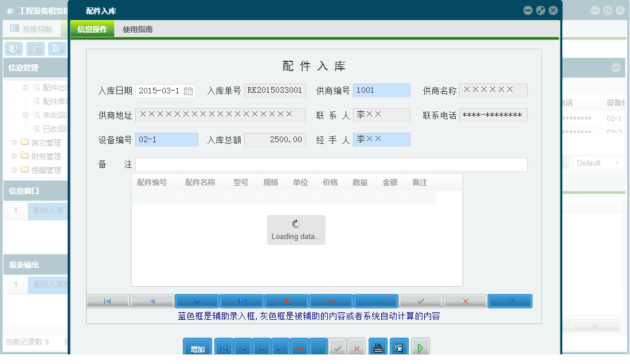Viewport: 630px width, 364px height.
Task: Click the print icon at the bottom toolbar
Action: tap(378, 346)
